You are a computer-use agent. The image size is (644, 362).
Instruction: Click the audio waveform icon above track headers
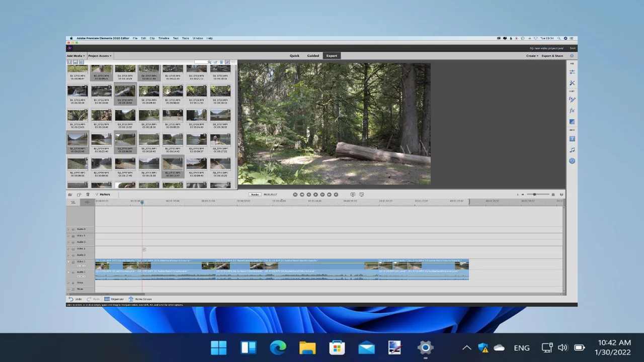click(x=87, y=202)
